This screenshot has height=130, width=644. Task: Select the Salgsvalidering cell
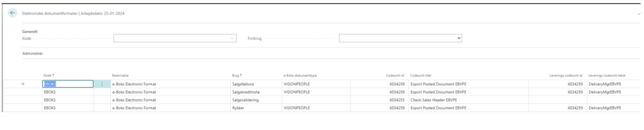[x=256, y=100]
